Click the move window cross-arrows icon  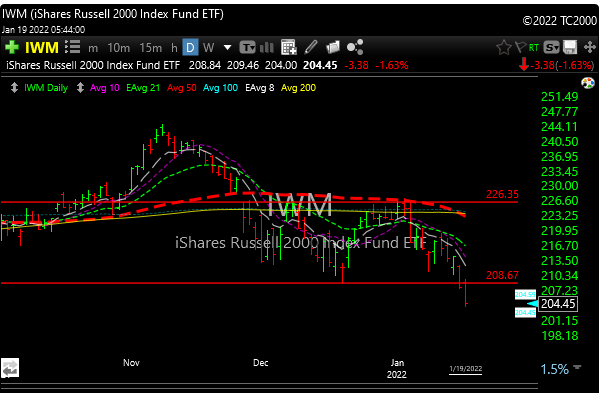pyautogui.click(x=590, y=48)
